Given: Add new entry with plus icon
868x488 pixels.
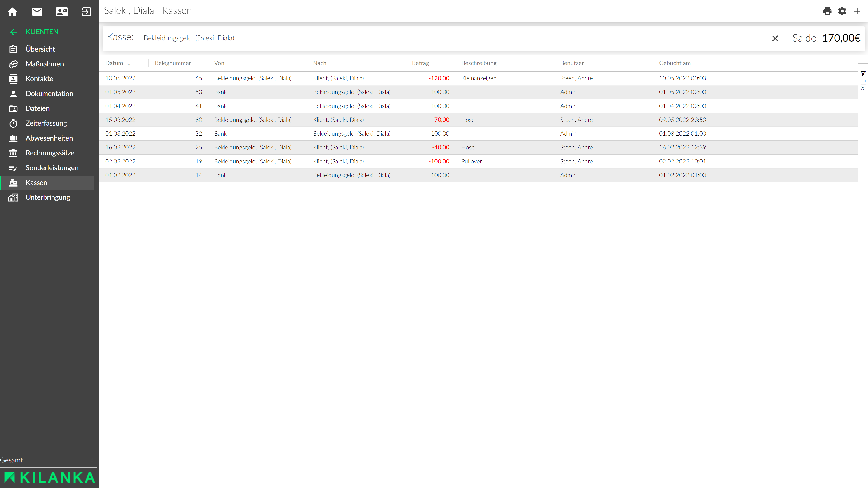Looking at the screenshot, I should coord(857,11).
